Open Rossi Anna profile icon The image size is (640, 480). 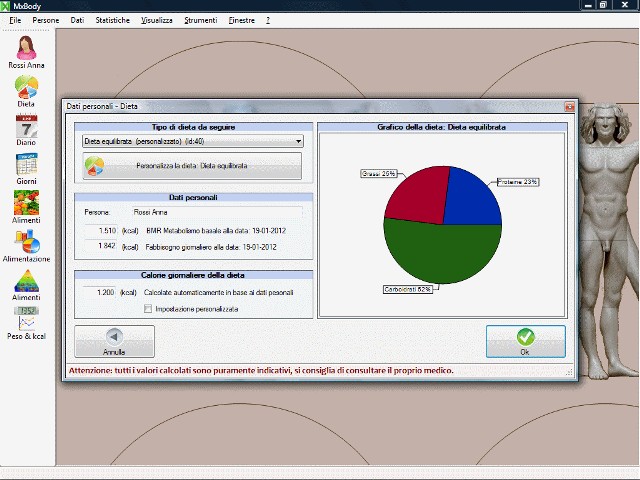(x=26, y=48)
